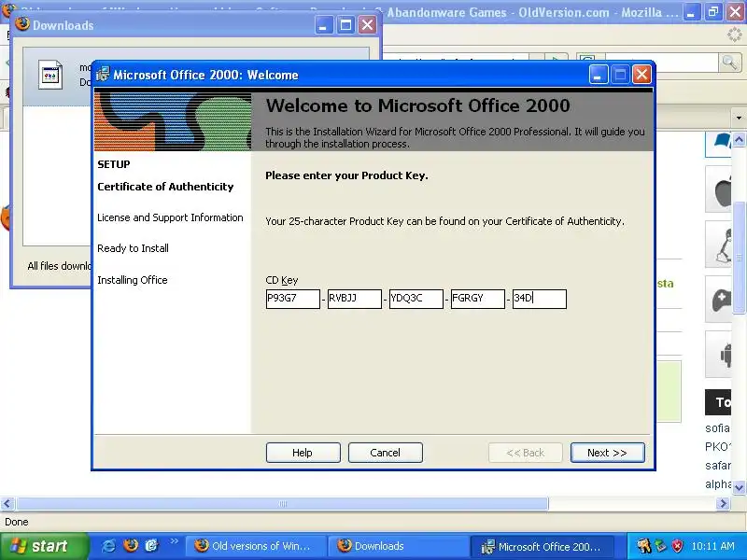This screenshot has width=747, height=560.
Task: Switch to the Downloads taskbar button
Action: [399, 546]
